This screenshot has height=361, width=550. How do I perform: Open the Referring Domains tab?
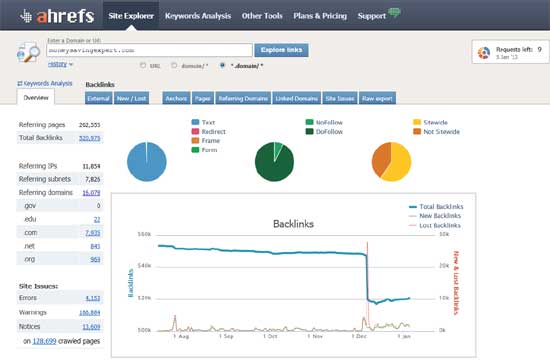point(243,98)
